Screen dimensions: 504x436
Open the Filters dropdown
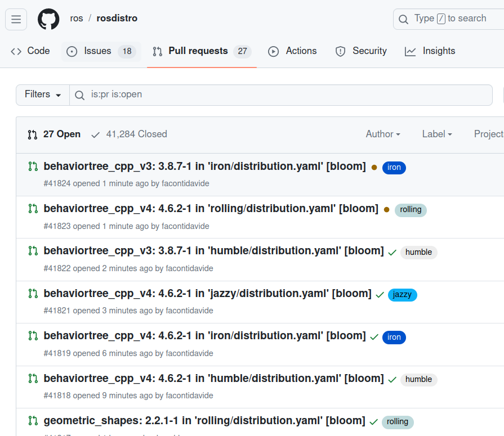click(x=43, y=95)
